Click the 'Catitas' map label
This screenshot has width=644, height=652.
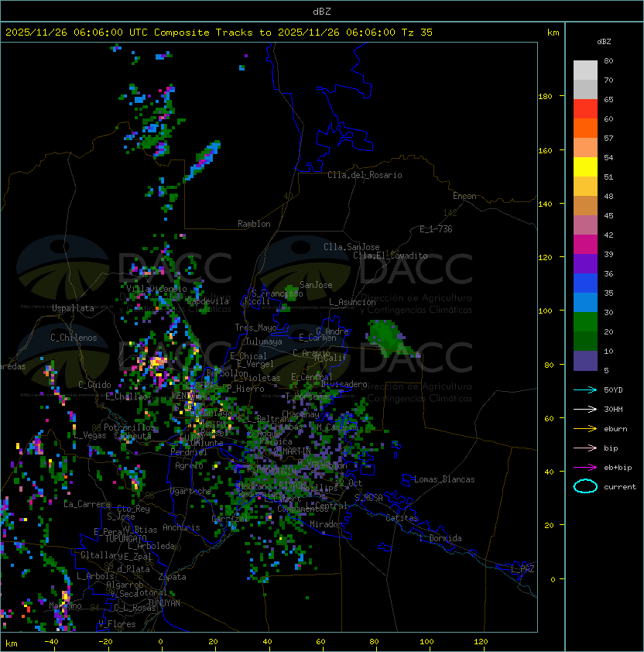[402, 518]
